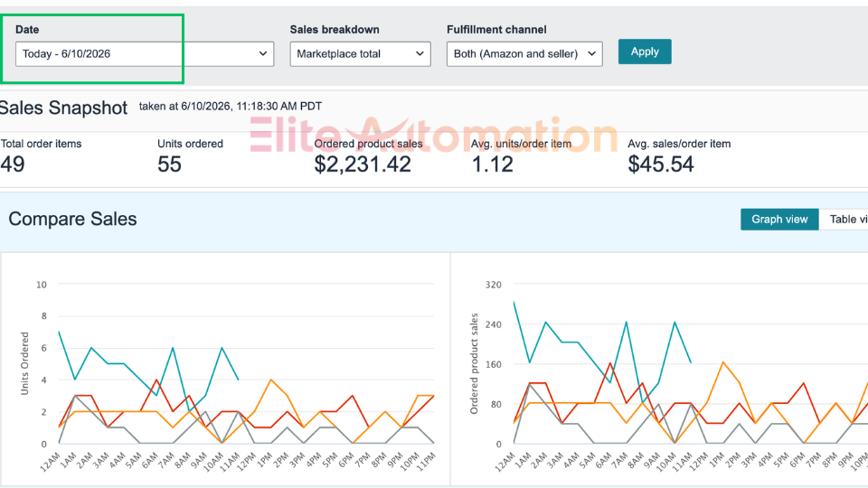Click Avg. units/order item value 1.12
868x488 pixels.
pos(492,164)
